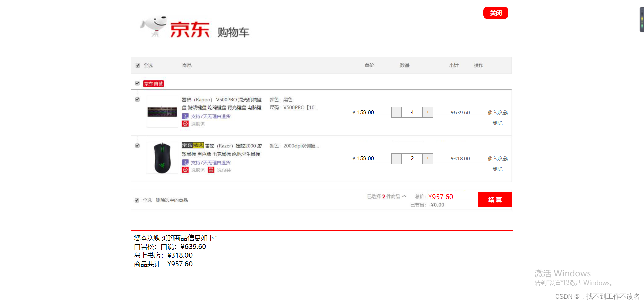Toggle the bottom 全选 checkbox
This screenshot has height=303, width=644.
point(137,200)
